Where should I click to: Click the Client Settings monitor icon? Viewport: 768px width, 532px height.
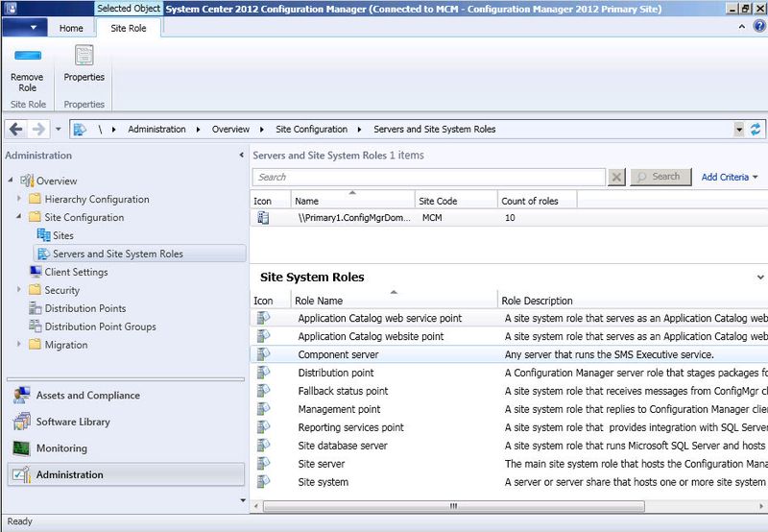pyautogui.click(x=36, y=272)
